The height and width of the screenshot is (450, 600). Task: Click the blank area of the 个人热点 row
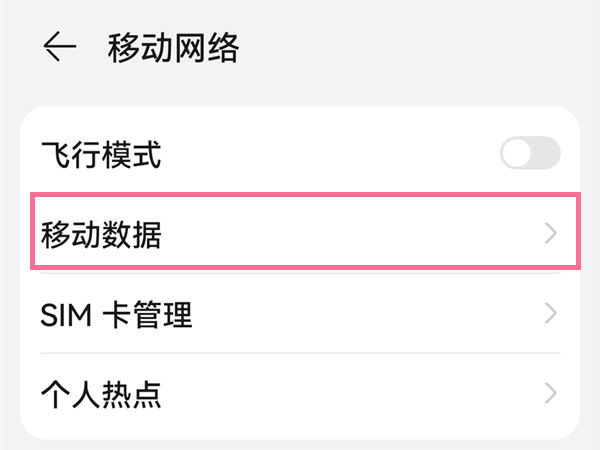[352, 394]
